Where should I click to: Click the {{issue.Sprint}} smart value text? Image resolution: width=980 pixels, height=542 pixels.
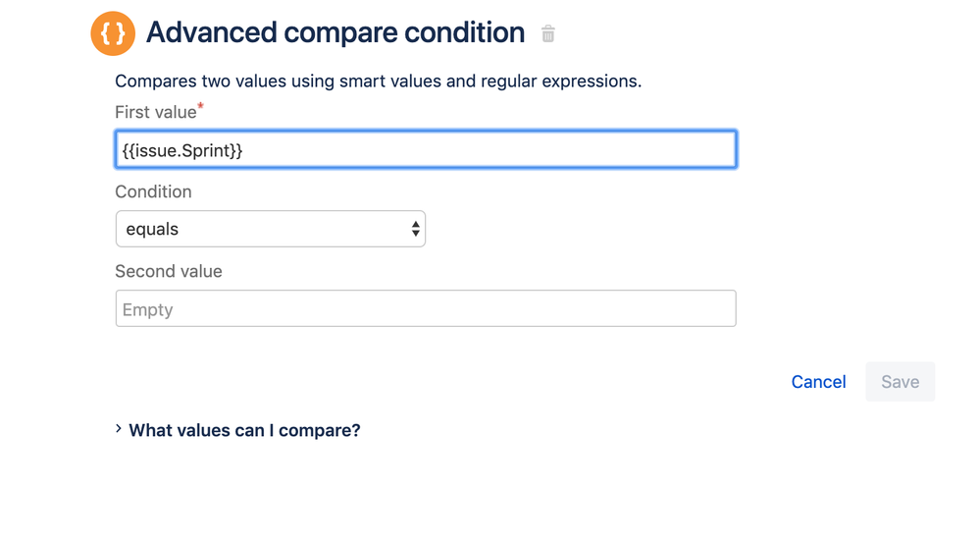(182, 150)
